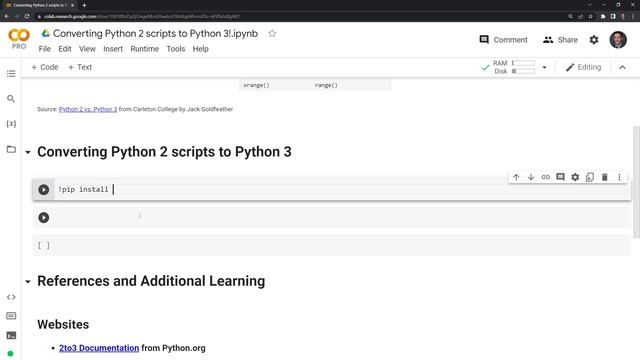The height and width of the screenshot is (360, 640).
Task: Click the 'range()' table cell
Action: (x=326, y=85)
